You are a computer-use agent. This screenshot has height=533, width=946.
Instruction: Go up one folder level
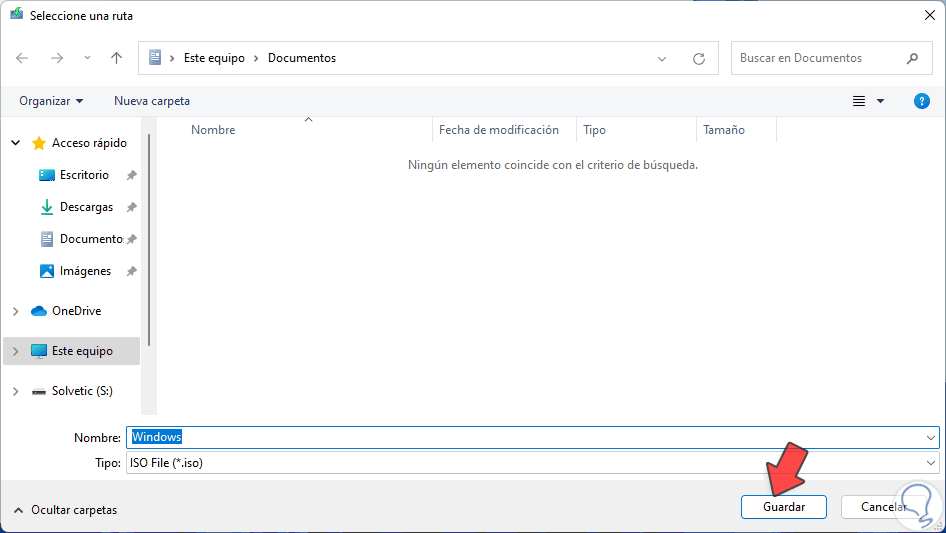[116, 58]
